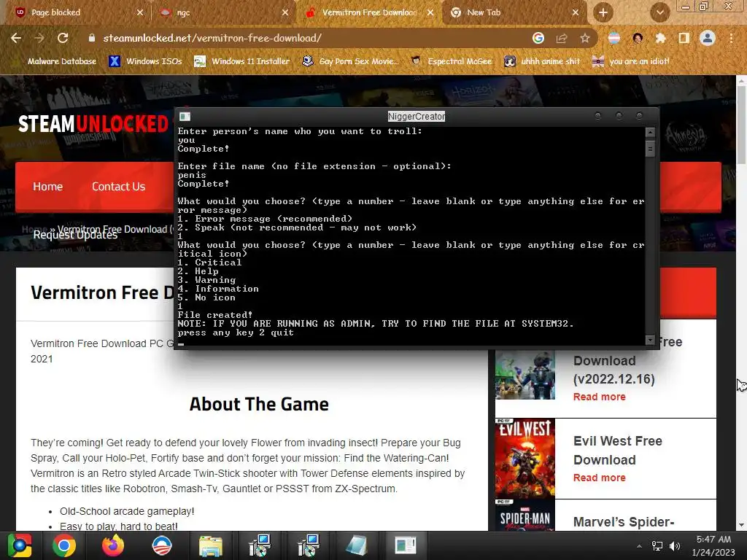Click Read more under the v2022.12.16 download

(600, 397)
